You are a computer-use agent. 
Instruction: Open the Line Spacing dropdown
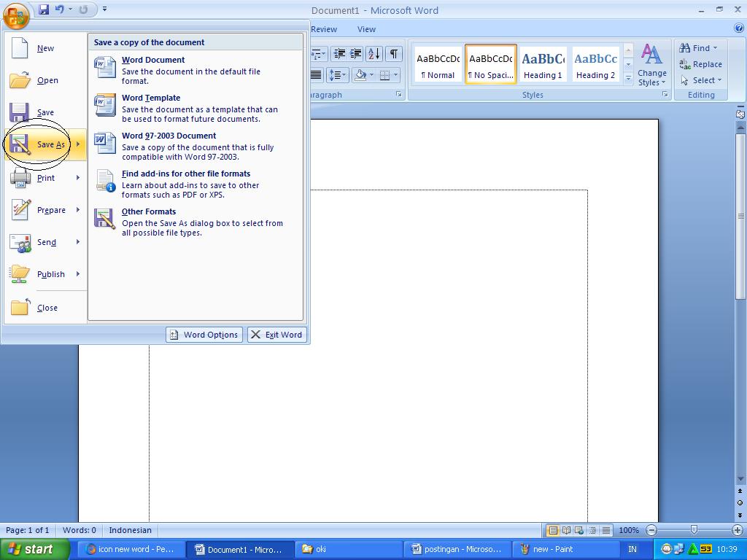(337, 75)
